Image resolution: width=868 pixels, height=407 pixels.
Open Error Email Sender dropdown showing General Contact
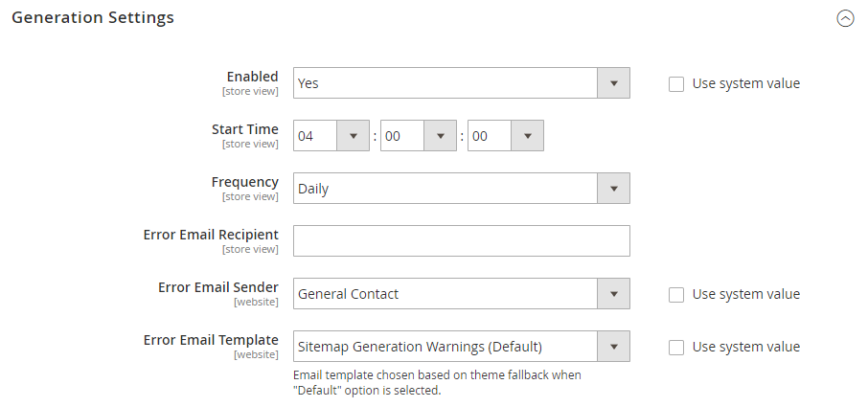click(x=461, y=294)
